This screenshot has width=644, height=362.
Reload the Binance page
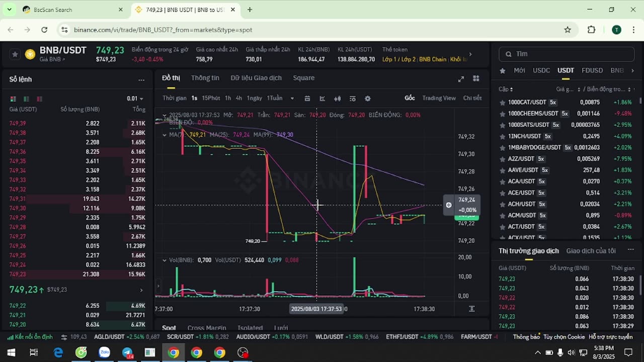pos(44,30)
